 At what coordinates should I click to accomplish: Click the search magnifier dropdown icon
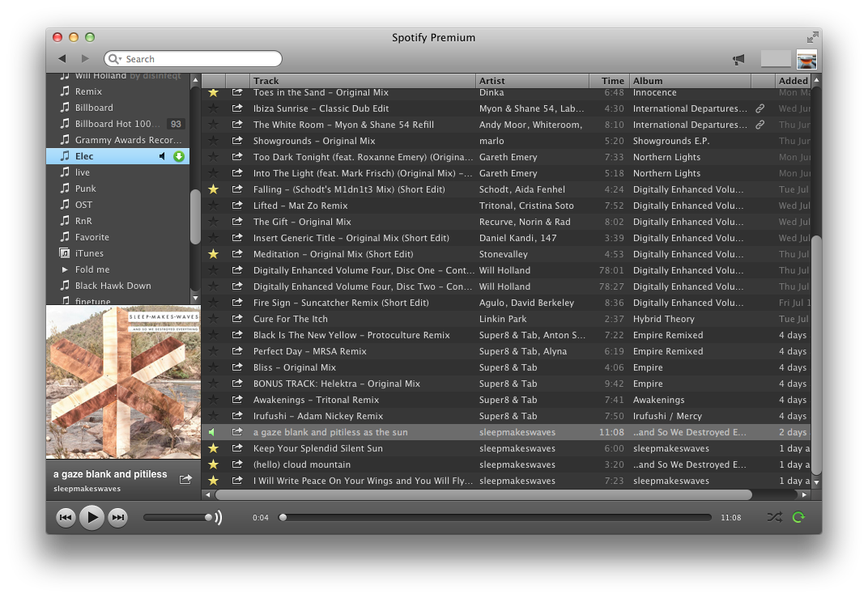tap(115, 58)
